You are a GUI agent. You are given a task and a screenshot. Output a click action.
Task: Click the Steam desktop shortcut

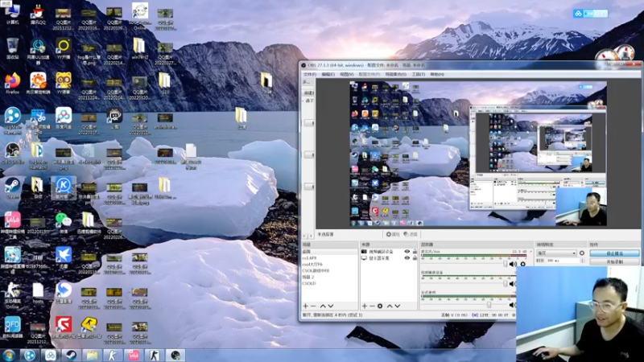click(12, 188)
